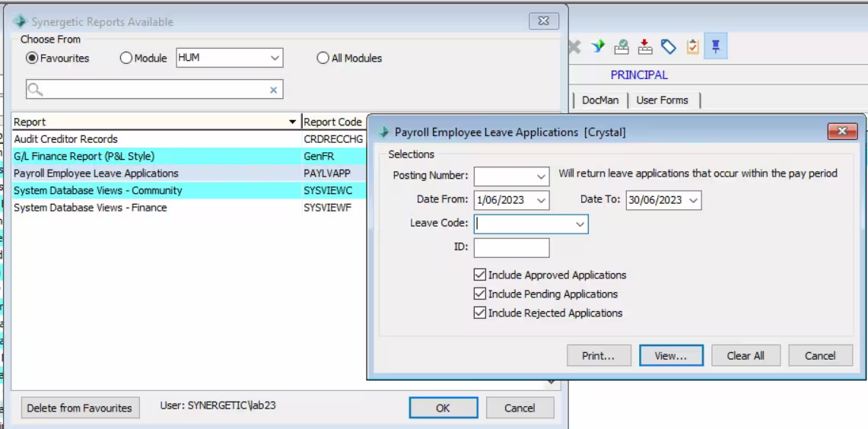Screen dimensions: 868x429
Task: Click Cancel in Synergetic Reports Available window
Action: 520,408
